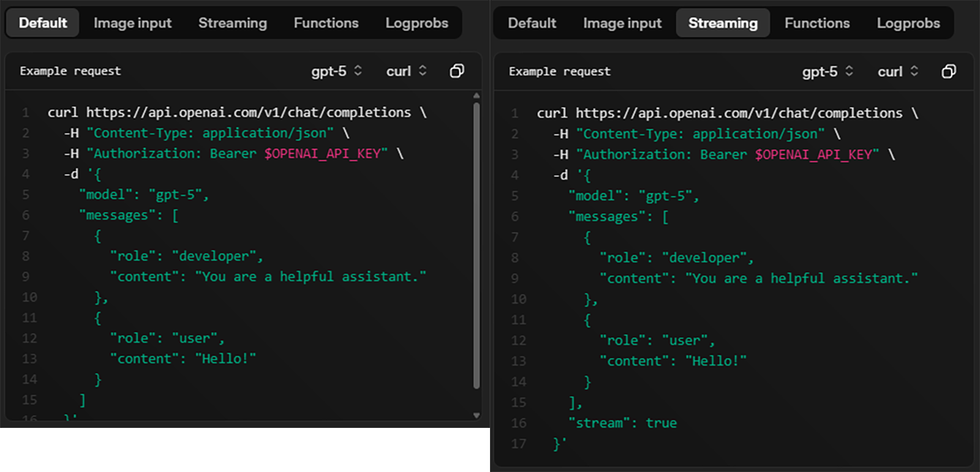Open the curl language dropdown in right panel
Image resolution: width=980 pixels, height=472 pixels.
[x=898, y=72]
